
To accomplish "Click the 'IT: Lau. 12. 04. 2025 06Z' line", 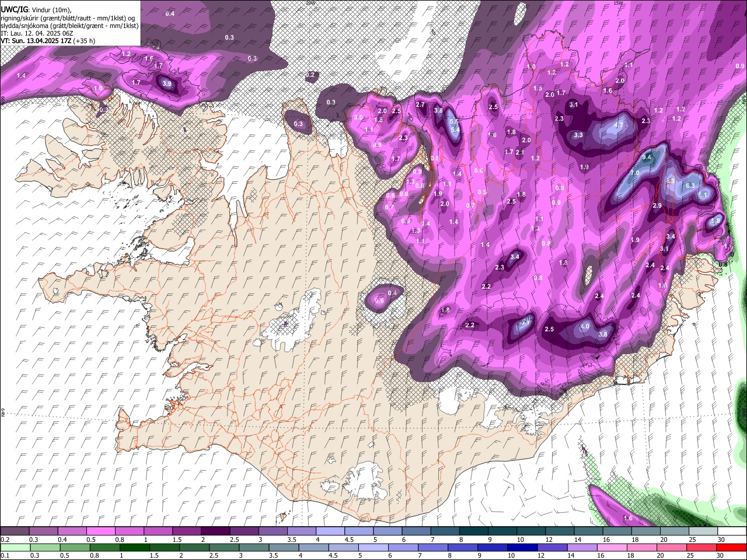I will [x=38, y=33].
